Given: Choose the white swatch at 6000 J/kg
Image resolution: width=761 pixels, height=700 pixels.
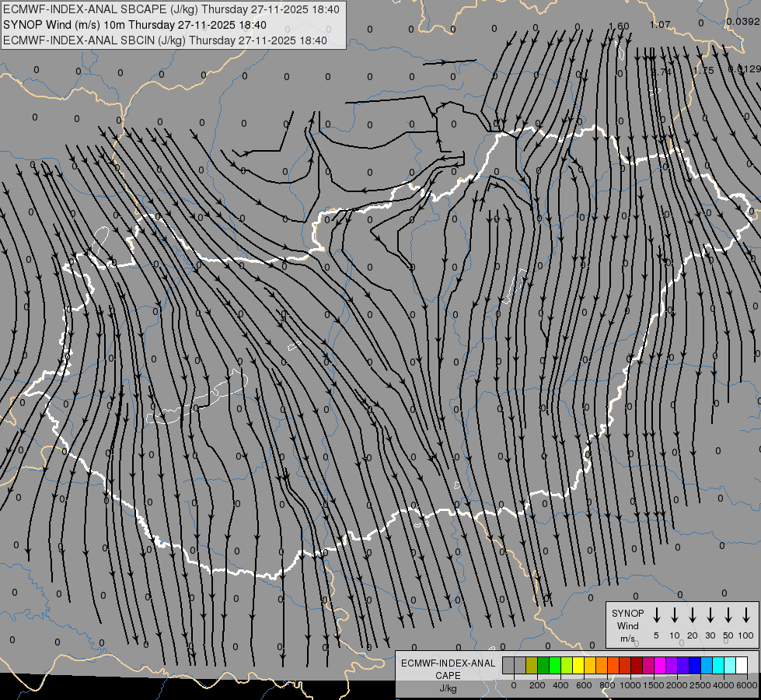Looking at the screenshot, I should [x=742, y=665].
